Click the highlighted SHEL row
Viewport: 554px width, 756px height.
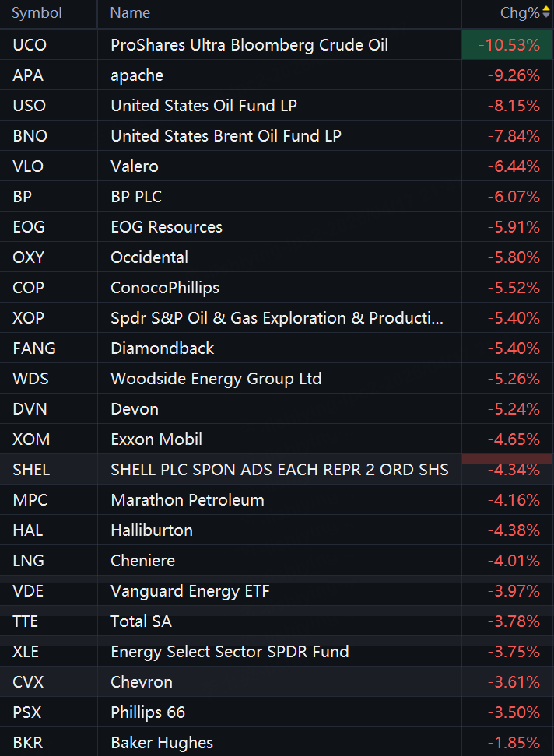[x=279, y=470]
